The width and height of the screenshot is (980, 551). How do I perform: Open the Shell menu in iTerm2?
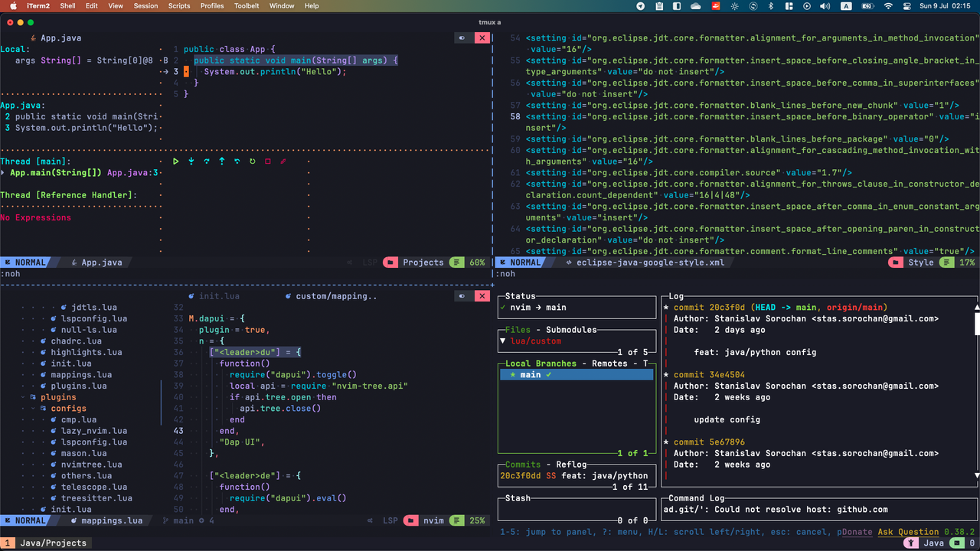click(x=67, y=5)
